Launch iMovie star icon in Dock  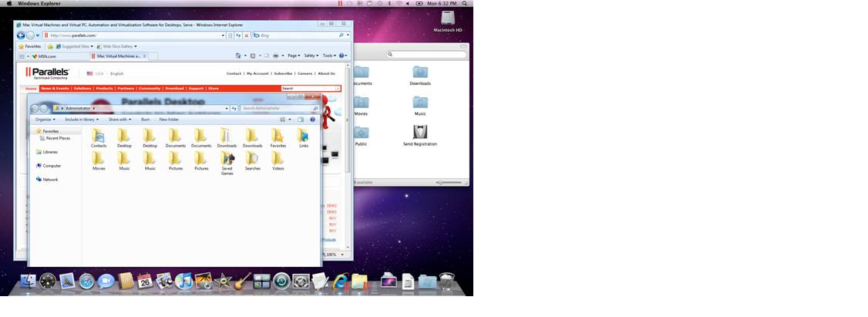pos(223,282)
